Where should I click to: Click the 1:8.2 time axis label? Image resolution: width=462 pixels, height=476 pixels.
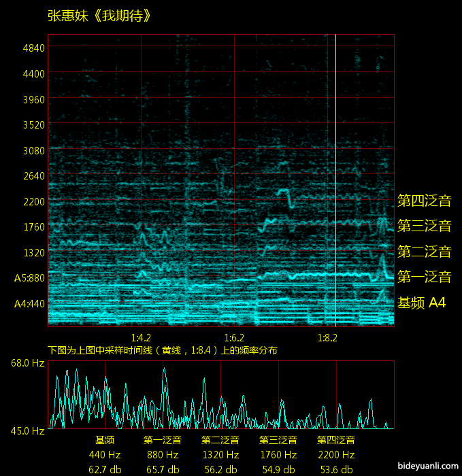[x=327, y=337]
